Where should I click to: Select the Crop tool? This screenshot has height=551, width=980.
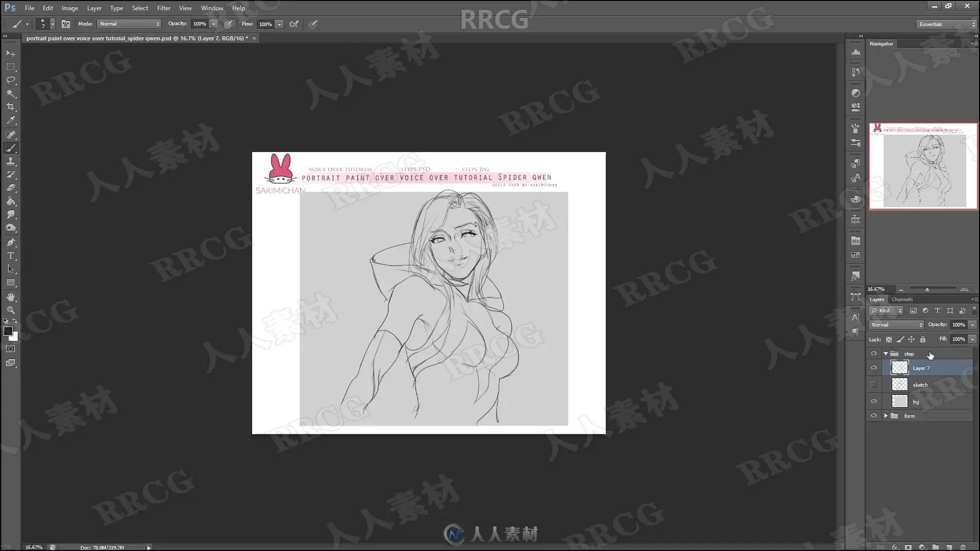pyautogui.click(x=11, y=107)
